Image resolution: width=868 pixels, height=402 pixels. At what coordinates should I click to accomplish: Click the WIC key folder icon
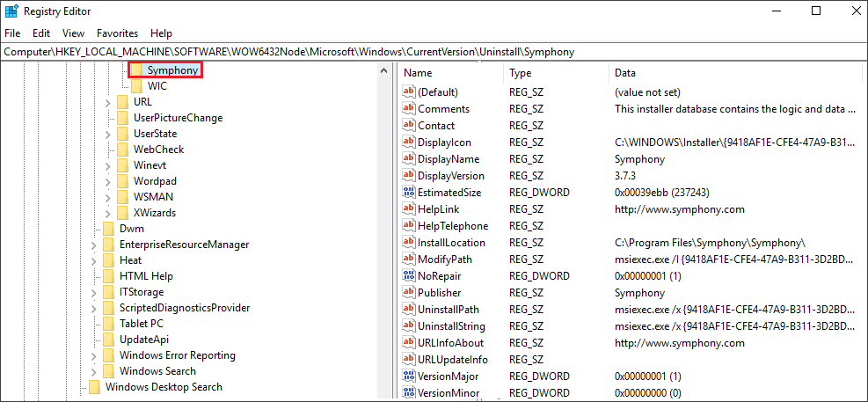click(x=136, y=86)
